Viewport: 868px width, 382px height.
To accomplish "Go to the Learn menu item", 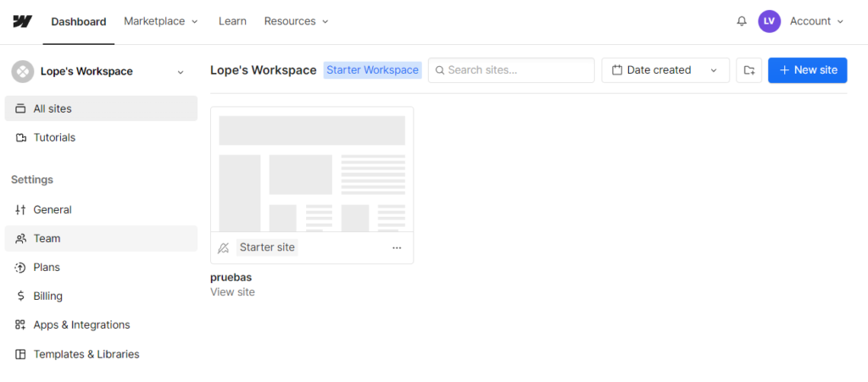I will click(x=232, y=21).
